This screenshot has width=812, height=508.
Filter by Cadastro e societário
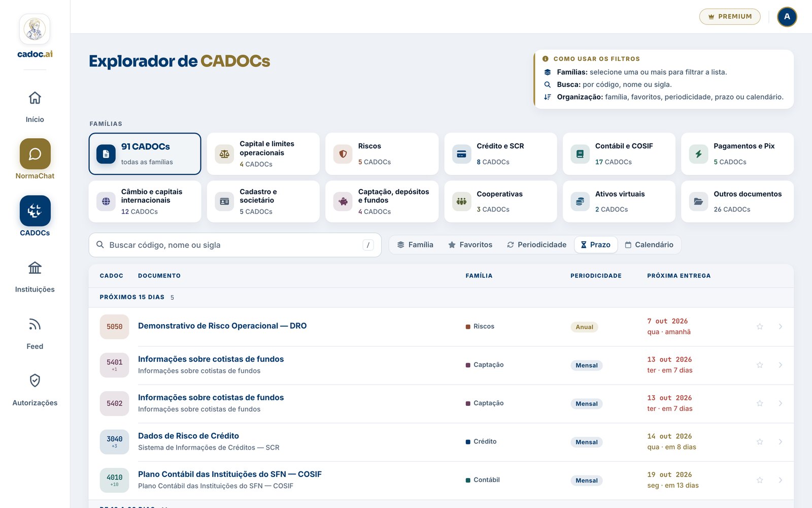(263, 202)
